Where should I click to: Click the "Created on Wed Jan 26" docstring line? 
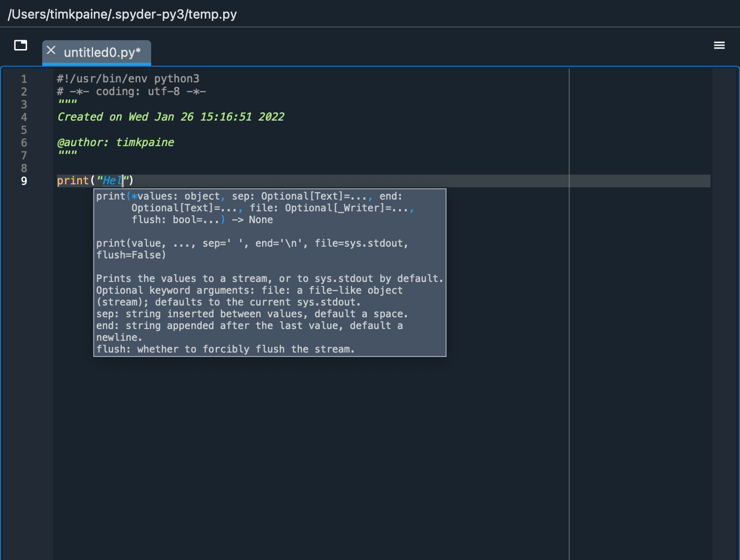point(171,117)
